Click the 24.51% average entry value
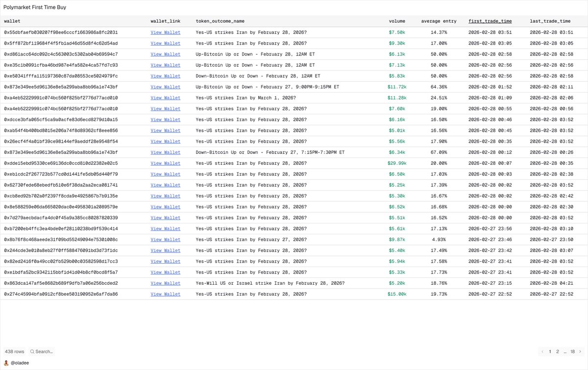The height and width of the screenshot is (370, 588). (x=439, y=98)
